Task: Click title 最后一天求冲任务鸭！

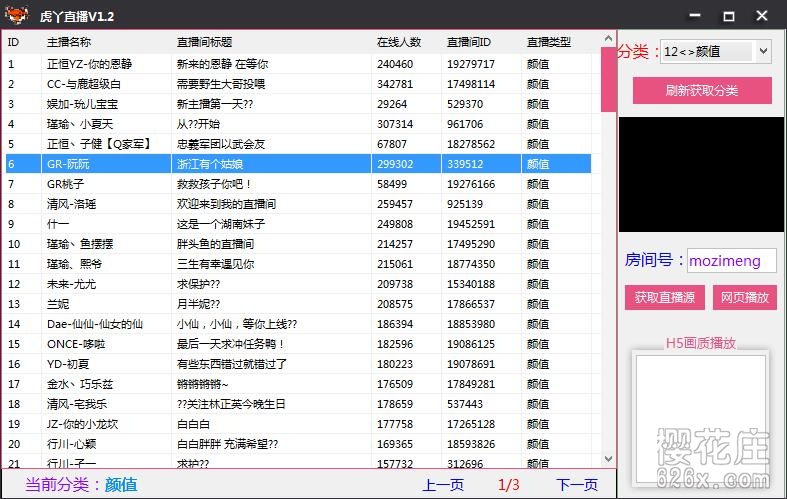Action: 232,344
